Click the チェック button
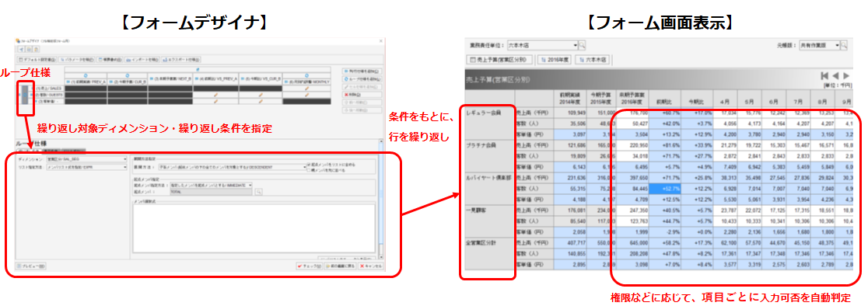The height and width of the screenshot is (306, 868). coord(310,266)
